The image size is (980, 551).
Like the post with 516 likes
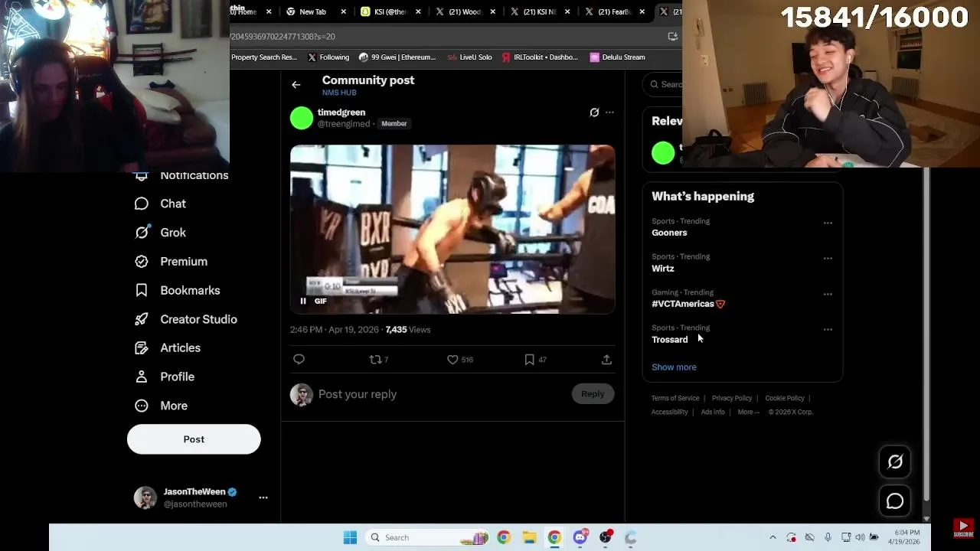pyautogui.click(x=459, y=360)
